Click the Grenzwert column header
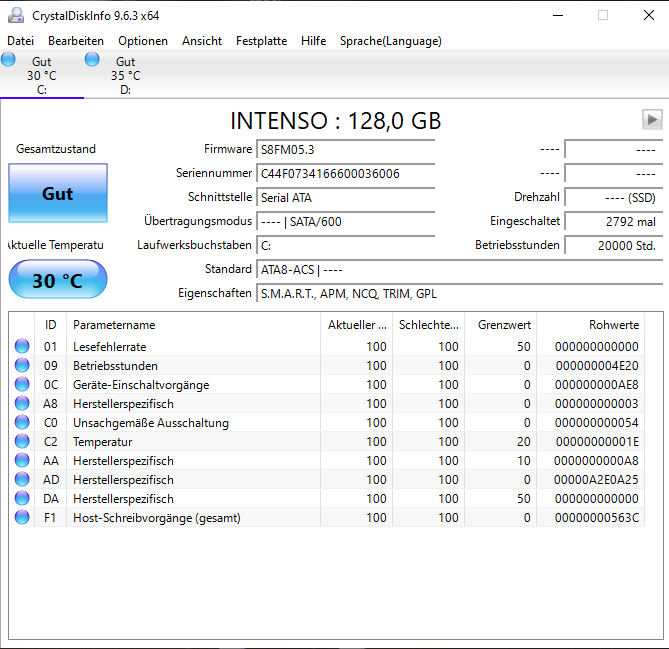669x649 pixels. click(500, 325)
